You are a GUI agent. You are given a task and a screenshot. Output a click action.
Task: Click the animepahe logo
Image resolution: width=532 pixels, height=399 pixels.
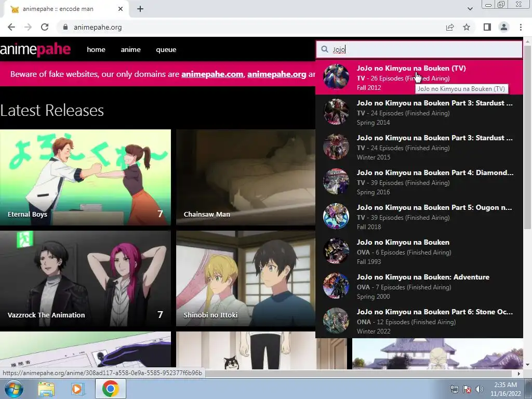coord(35,49)
